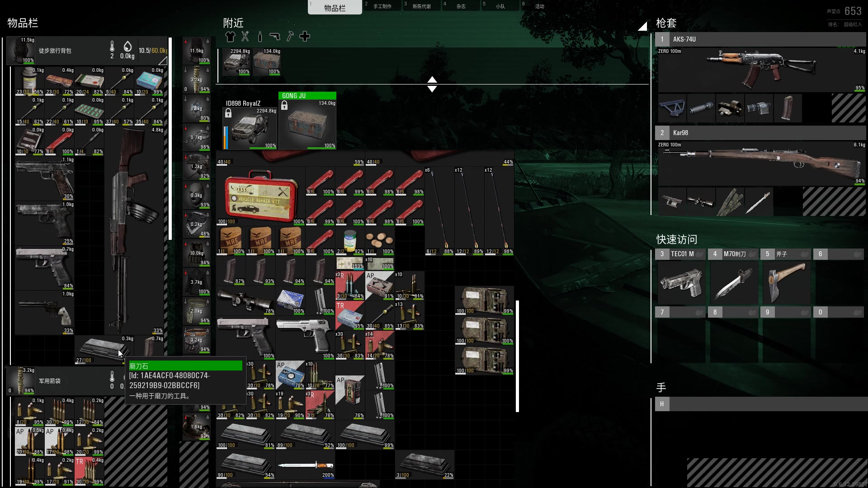This screenshot has height=488, width=868.
Task: Toggle hand icon on empty quick slot 6
Action: point(858,254)
